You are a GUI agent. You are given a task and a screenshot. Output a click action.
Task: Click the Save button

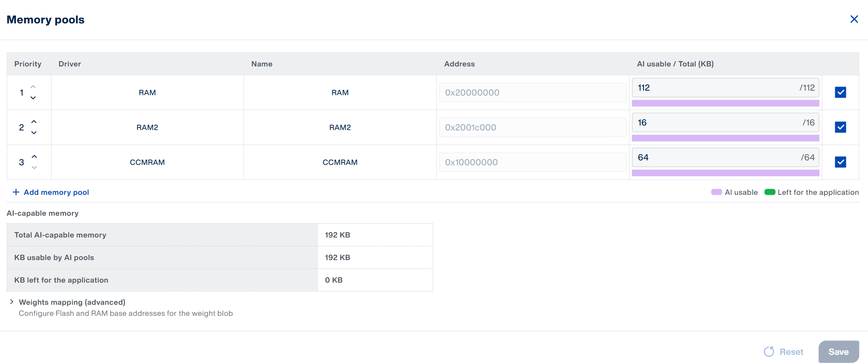(838, 352)
